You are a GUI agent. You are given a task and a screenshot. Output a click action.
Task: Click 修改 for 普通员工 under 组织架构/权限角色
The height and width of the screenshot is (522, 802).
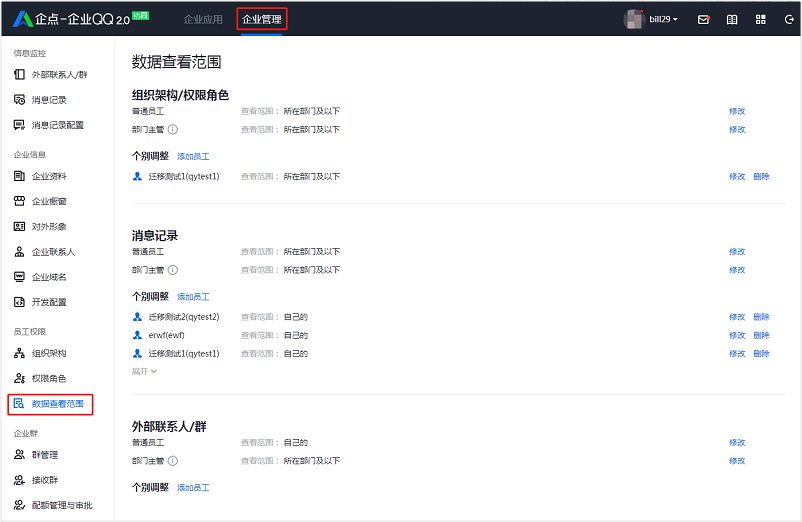[737, 111]
